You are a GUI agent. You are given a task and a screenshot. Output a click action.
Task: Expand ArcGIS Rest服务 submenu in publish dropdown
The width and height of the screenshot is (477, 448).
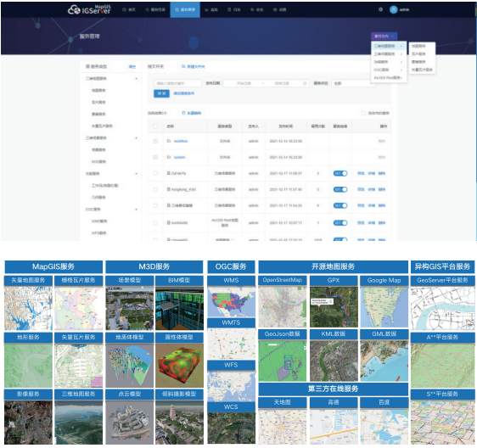pos(389,77)
